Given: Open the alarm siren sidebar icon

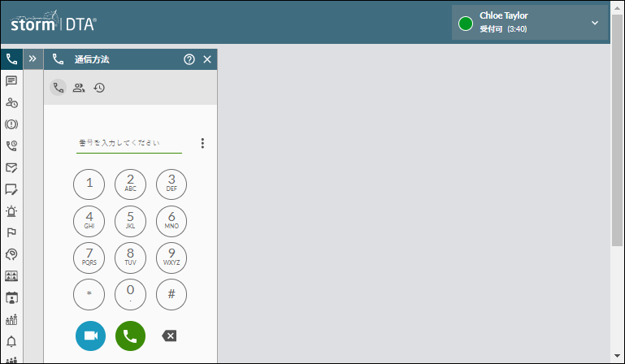Looking at the screenshot, I should click(11, 211).
